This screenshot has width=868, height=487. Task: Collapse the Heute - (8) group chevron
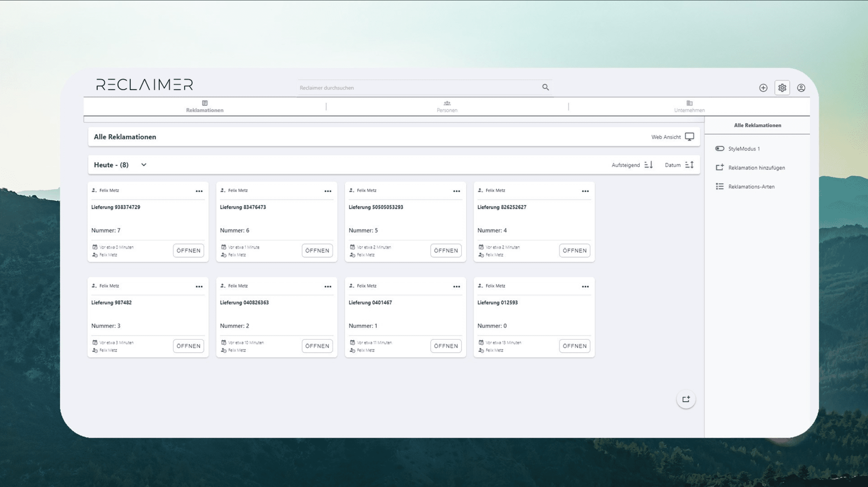coord(144,165)
